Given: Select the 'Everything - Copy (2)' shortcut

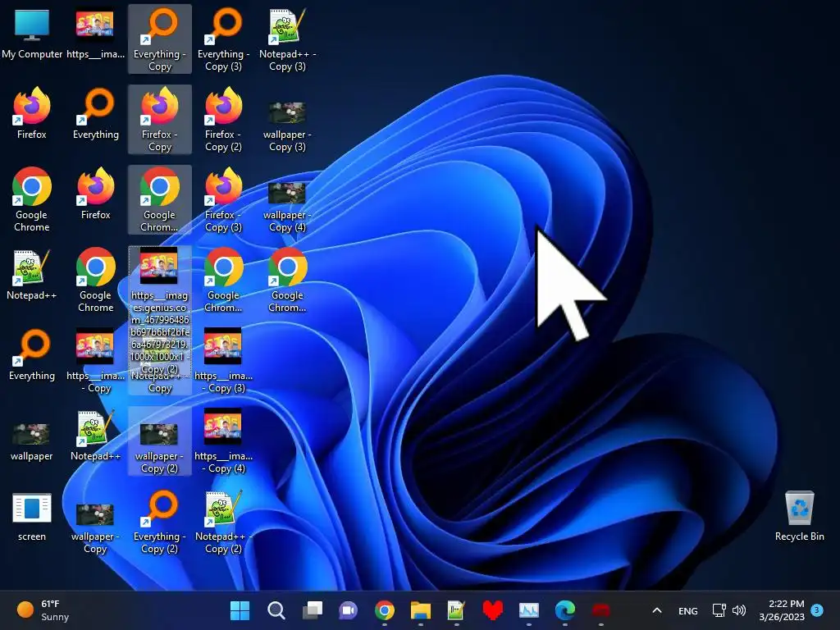Looking at the screenshot, I should 160,521.
